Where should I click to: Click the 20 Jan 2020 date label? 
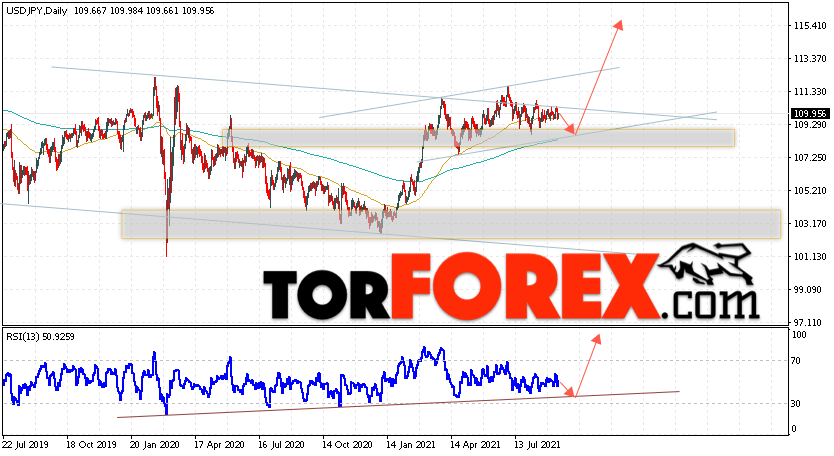tap(155, 444)
